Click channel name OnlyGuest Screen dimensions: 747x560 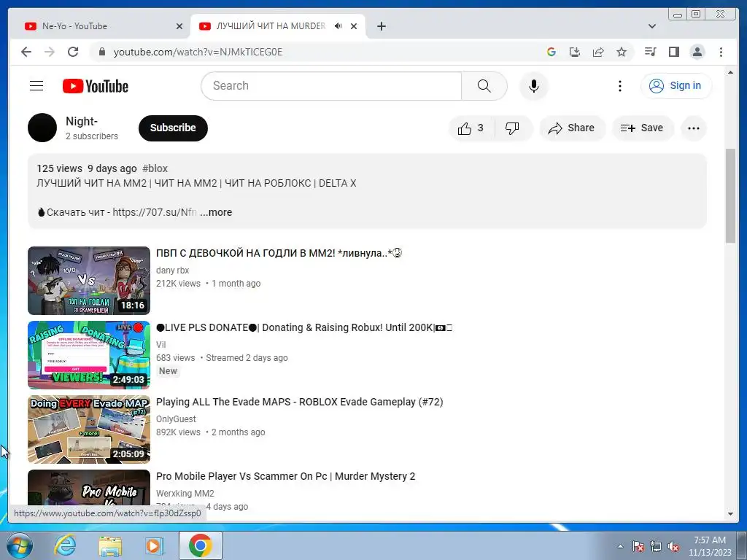(176, 419)
